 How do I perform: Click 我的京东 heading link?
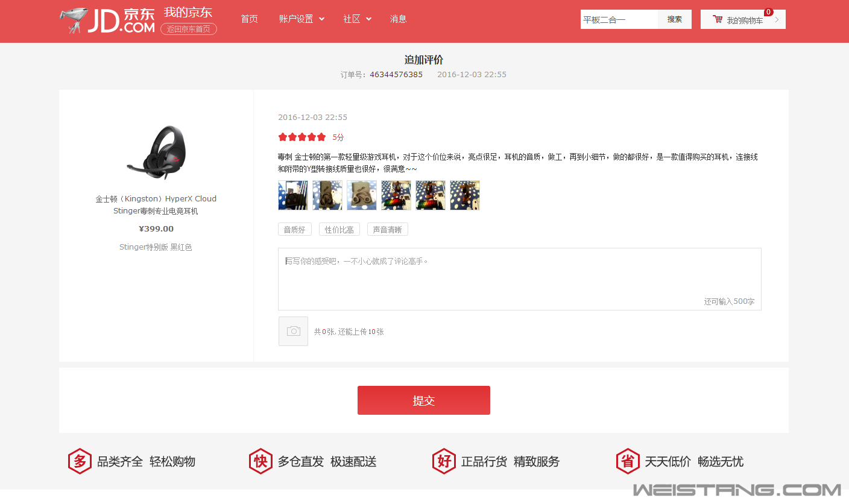[188, 13]
